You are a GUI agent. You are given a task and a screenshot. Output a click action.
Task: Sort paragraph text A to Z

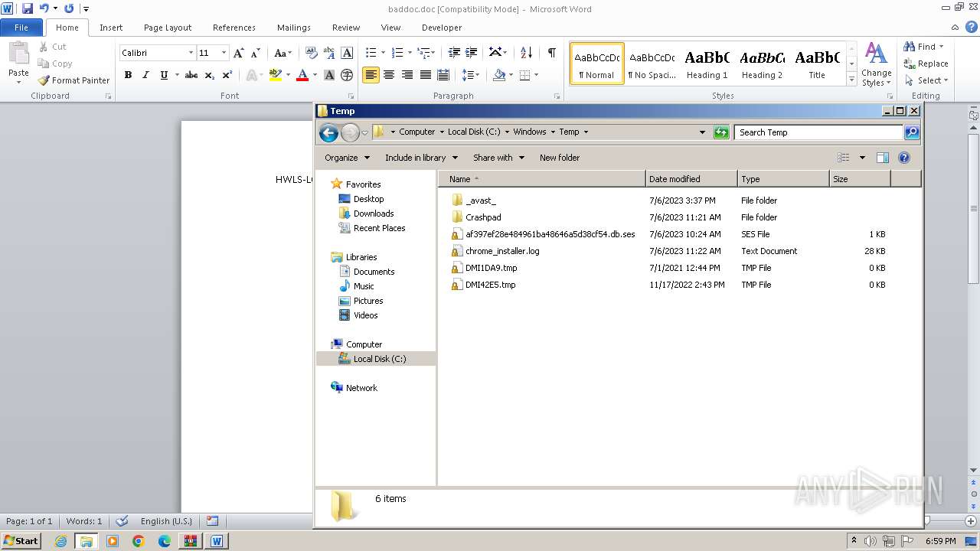pos(526,53)
